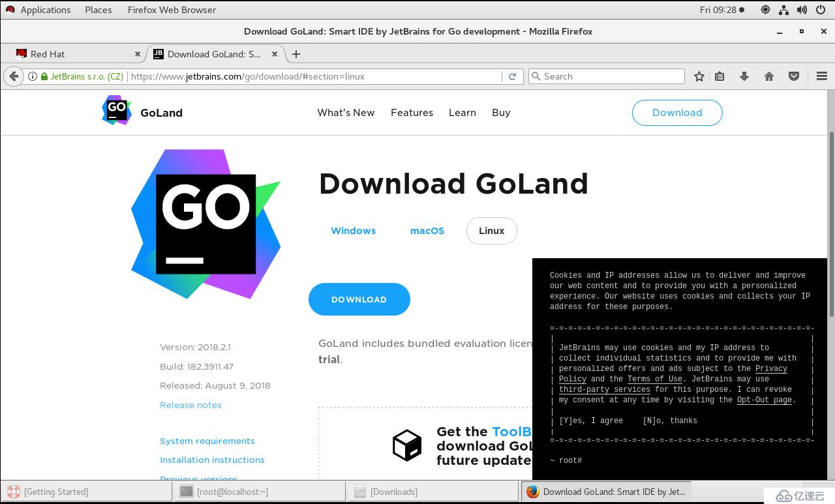The height and width of the screenshot is (504, 835).
Task: Open Buy in site navigation
Action: click(x=501, y=113)
